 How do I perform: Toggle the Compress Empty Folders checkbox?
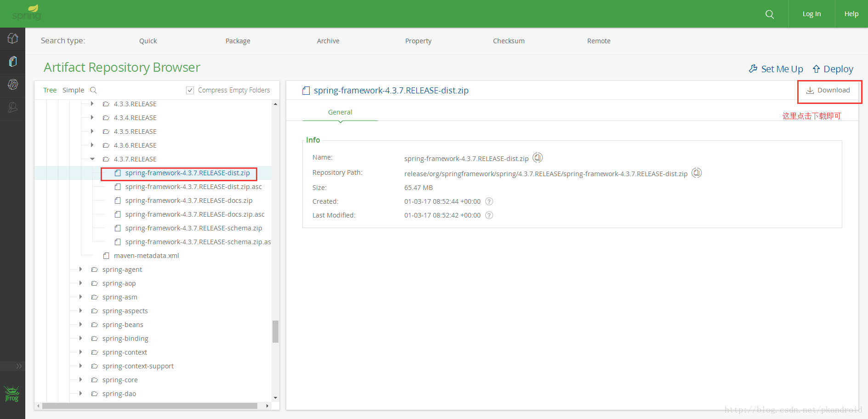coord(190,90)
